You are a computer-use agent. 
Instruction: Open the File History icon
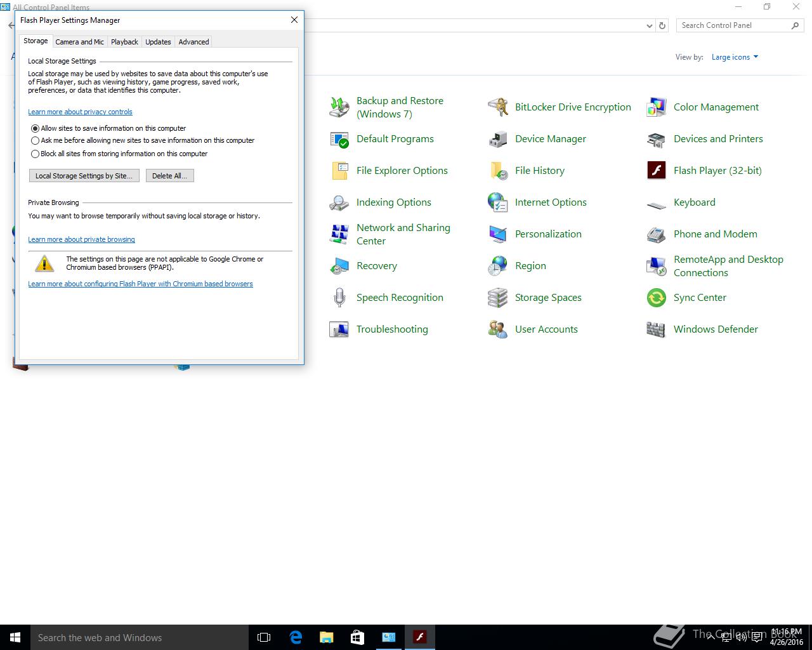498,171
